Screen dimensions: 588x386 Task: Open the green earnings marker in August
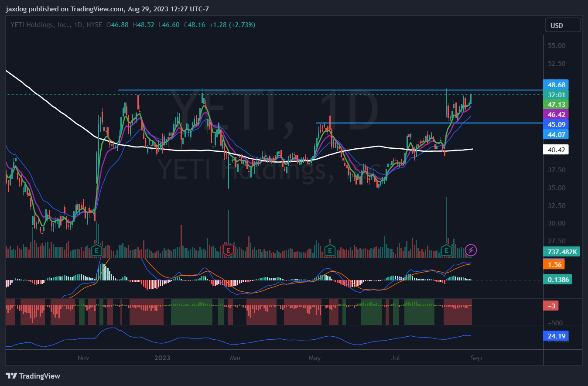(x=446, y=250)
